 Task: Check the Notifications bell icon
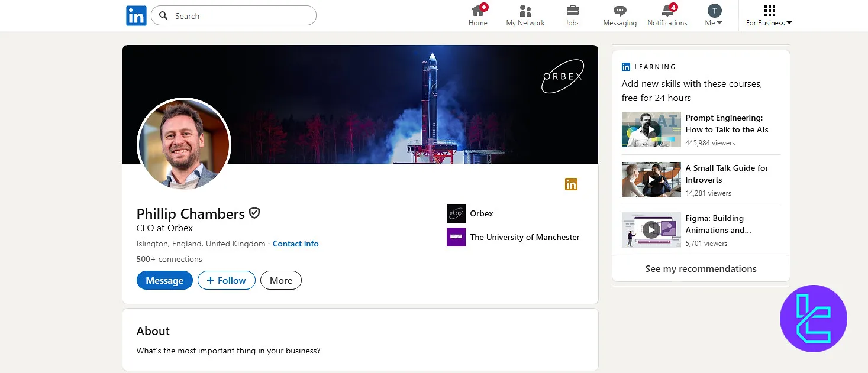[667, 11]
